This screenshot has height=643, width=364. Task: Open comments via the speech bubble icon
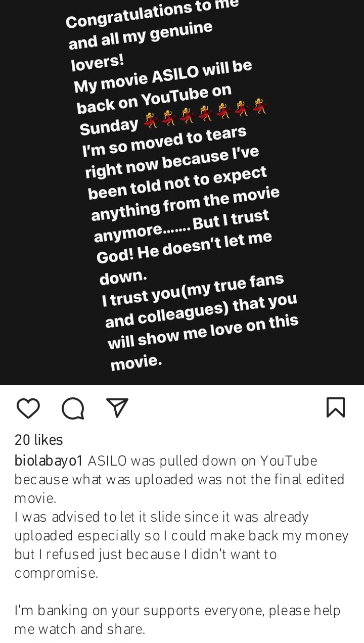pos(73,408)
